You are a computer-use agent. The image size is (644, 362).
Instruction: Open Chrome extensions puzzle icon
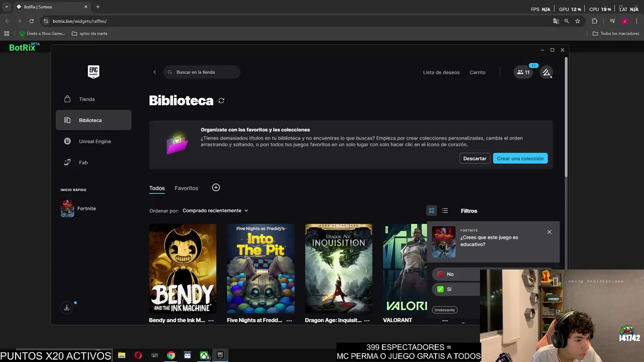tap(595, 21)
